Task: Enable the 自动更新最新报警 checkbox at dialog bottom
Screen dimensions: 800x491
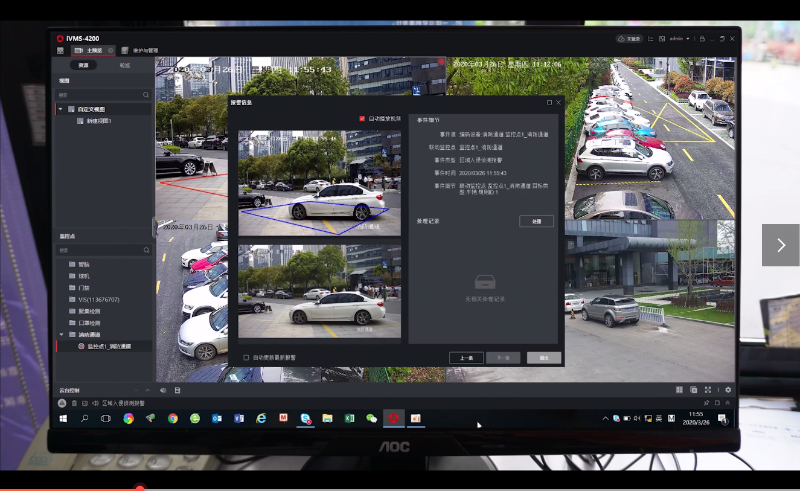Action: pyautogui.click(x=247, y=356)
